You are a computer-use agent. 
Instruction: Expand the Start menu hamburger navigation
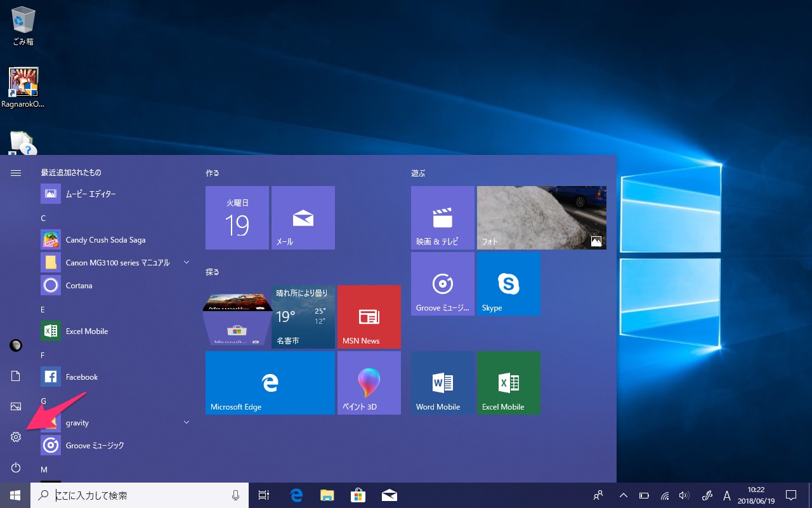(16, 173)
